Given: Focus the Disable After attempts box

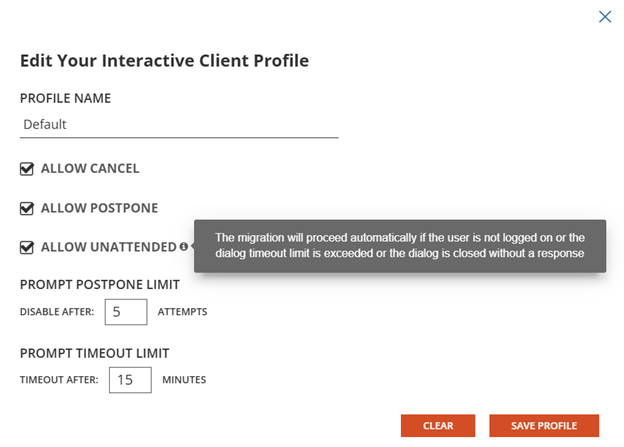Looking at the screenshot, I should 126,312.
